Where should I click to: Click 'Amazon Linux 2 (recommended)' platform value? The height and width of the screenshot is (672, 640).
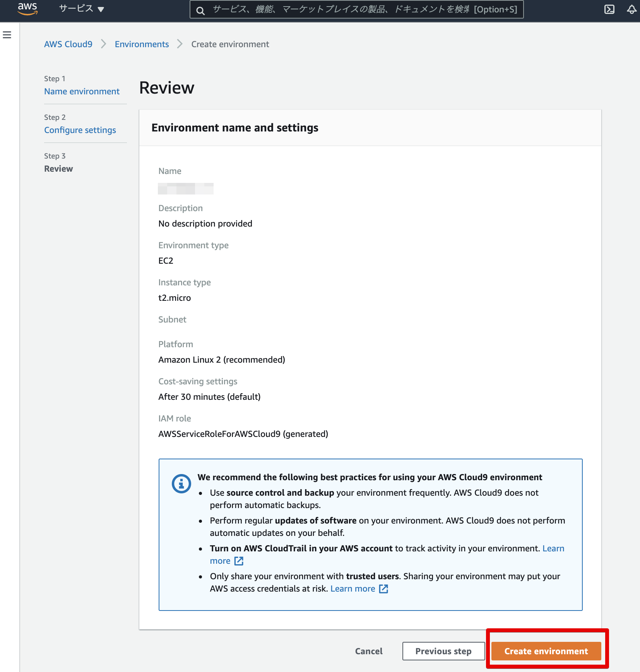(222, 360)
